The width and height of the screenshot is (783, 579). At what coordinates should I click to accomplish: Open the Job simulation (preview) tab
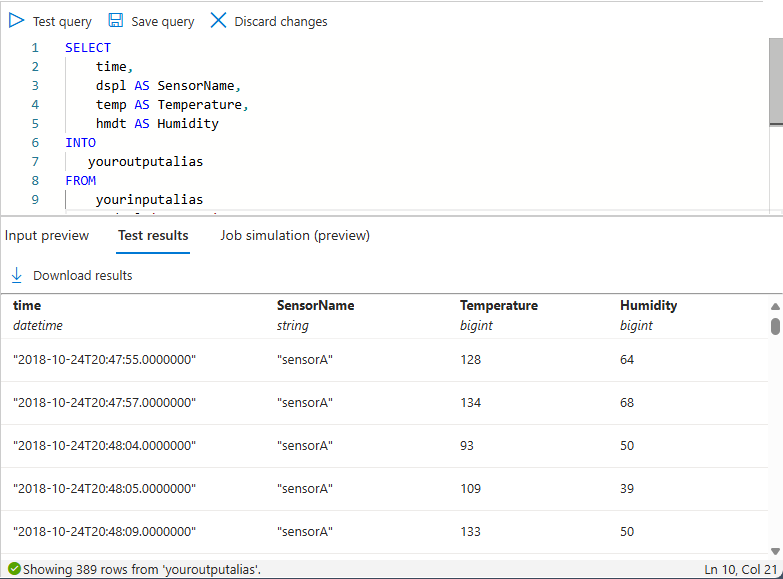click(x=295, y=235)
